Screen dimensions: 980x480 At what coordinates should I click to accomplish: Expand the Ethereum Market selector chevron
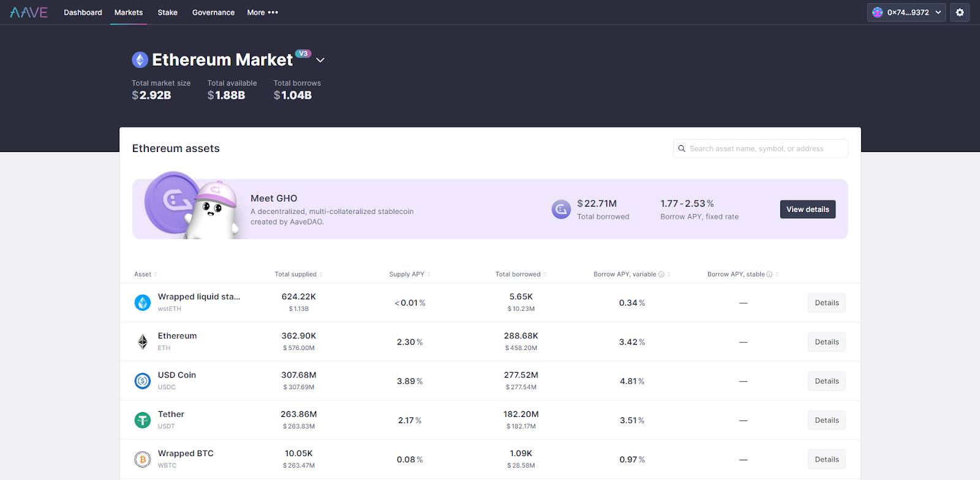coord(320,60)
